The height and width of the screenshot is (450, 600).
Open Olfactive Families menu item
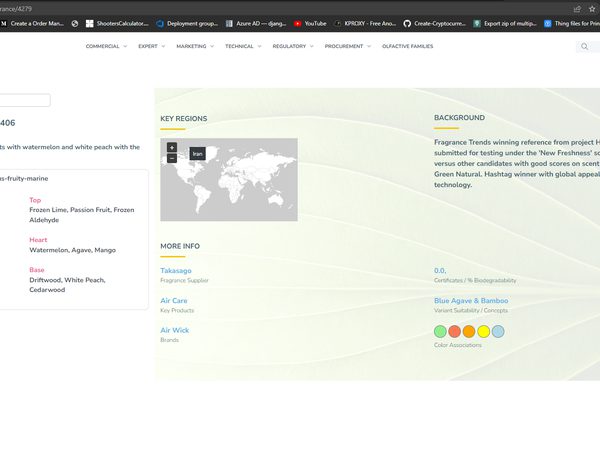click(408, 46)
